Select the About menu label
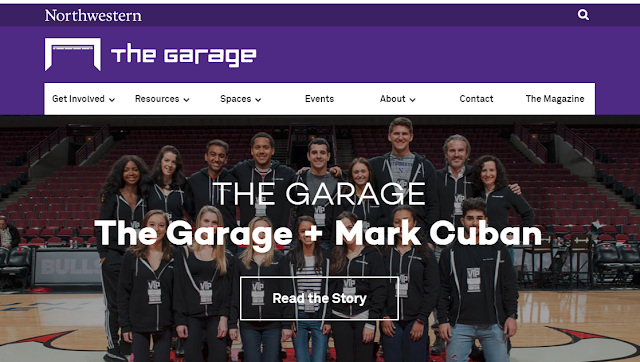Viewport: 640px width, 362px height. 393,99
